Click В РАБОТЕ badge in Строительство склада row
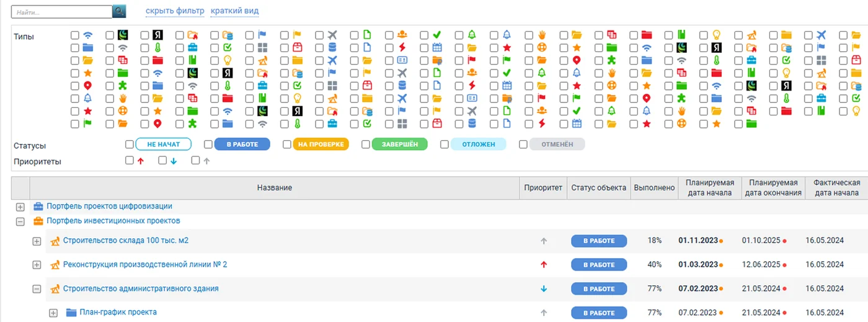 point(599,241)
